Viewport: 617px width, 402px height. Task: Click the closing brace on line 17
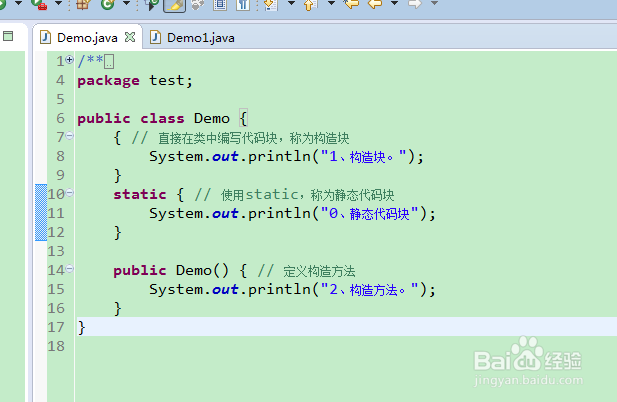point(81,327)
